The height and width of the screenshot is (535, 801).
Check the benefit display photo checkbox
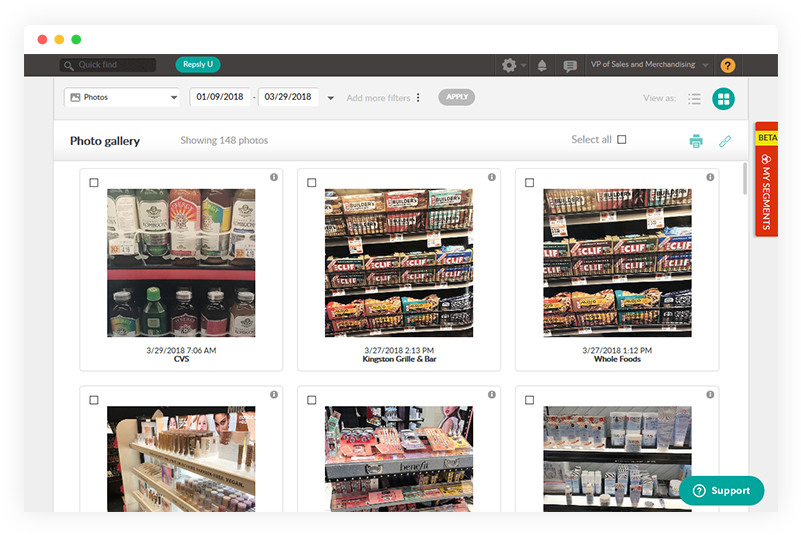pyautogui.click(x=312, y=400)
